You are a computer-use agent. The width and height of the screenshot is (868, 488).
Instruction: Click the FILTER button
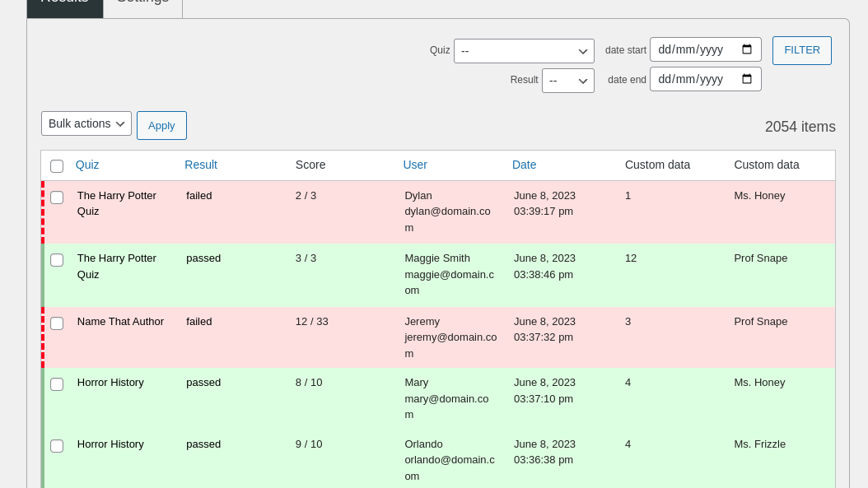coord(801,50)
